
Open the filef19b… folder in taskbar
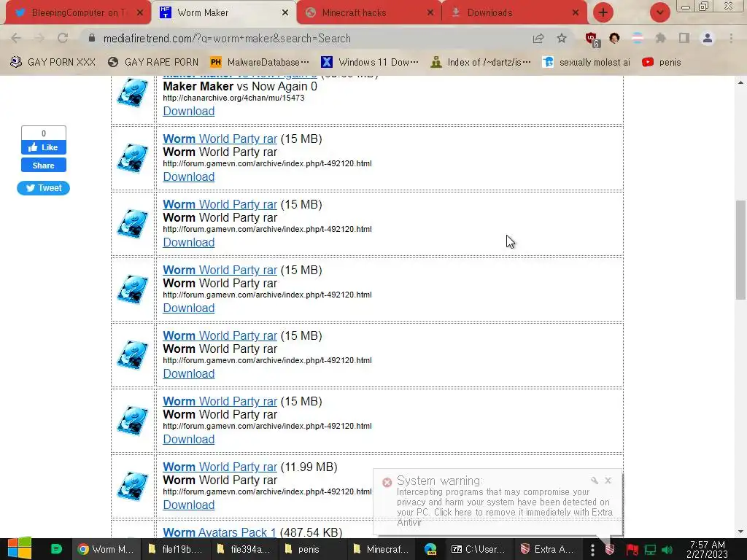(x=175, y=549)
